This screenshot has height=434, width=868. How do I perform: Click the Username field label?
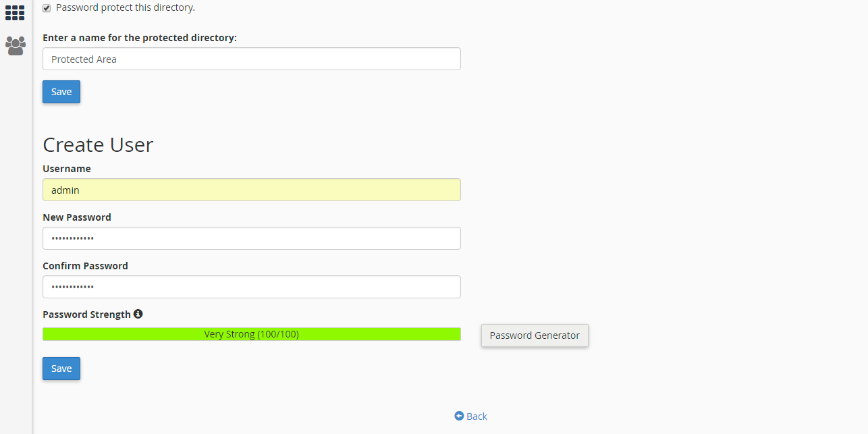click(67, 169)
